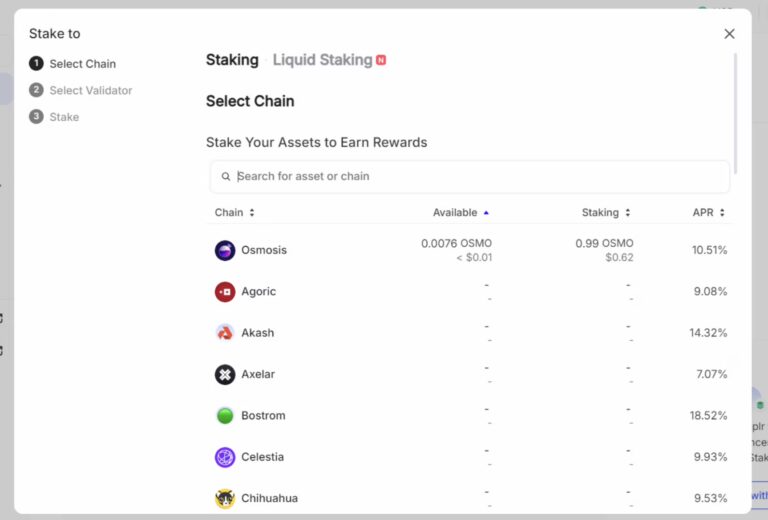Open step 1 Select Chain

[x=82, y=64]
